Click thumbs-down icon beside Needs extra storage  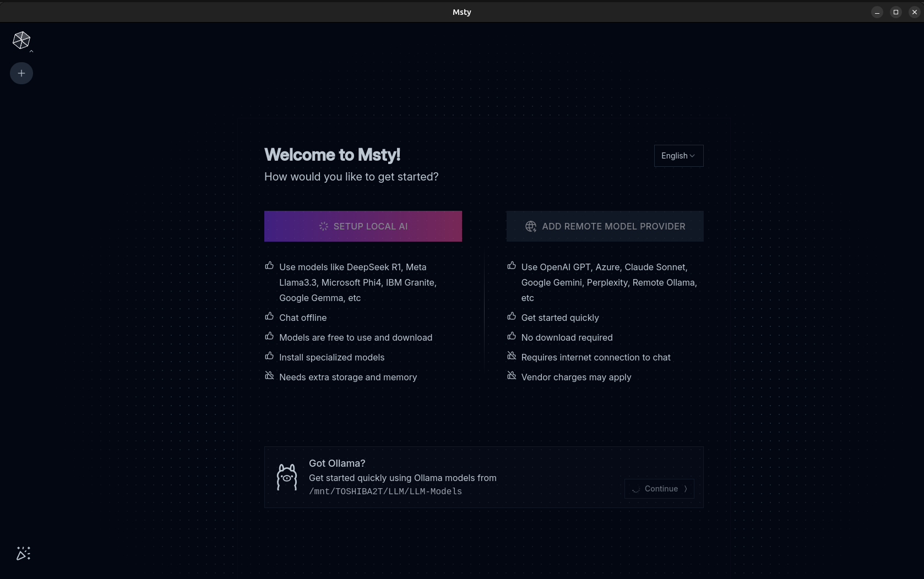tap(269, 376)
